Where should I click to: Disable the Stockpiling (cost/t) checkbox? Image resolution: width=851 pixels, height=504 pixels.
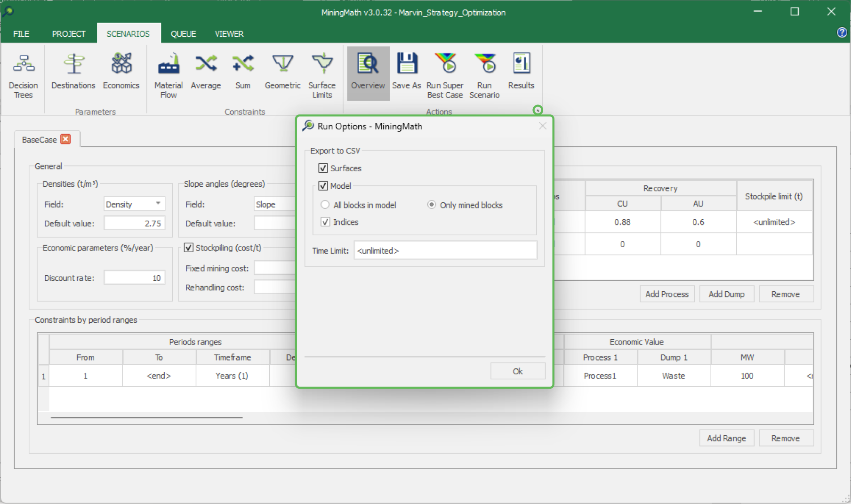point(189,248)
